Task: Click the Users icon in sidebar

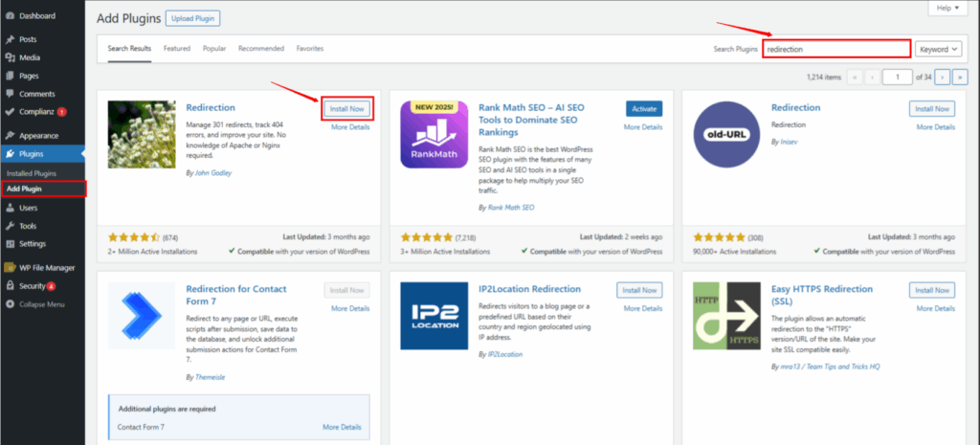Action: point(10,208)
